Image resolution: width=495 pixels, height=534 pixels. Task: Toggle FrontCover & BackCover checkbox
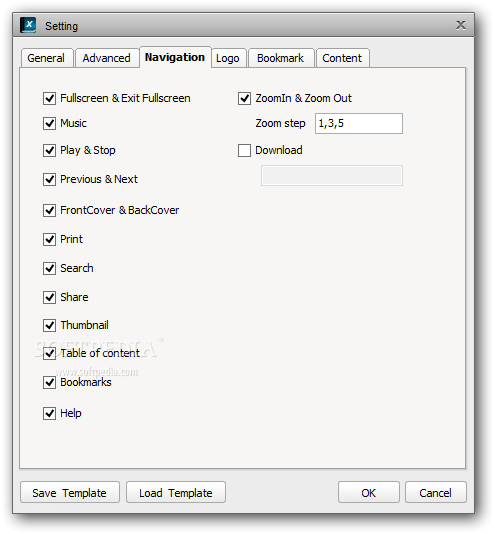pos(49,210)
